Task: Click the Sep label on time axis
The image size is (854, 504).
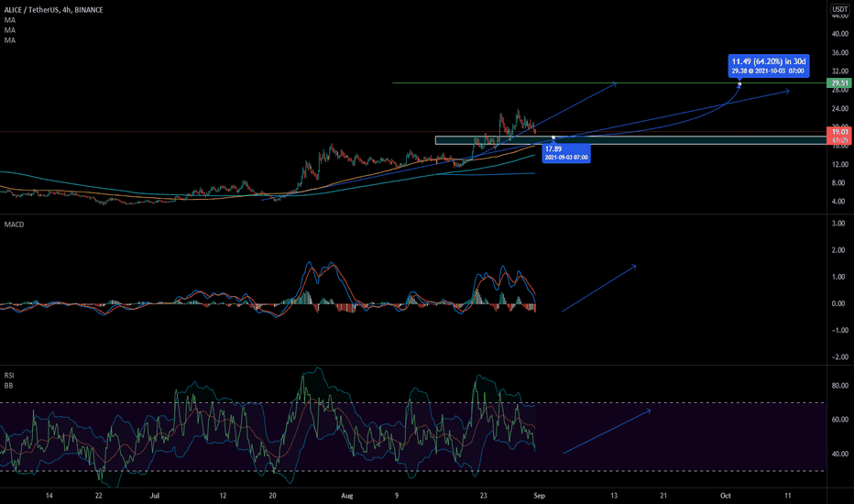Action: pos(539,496)
